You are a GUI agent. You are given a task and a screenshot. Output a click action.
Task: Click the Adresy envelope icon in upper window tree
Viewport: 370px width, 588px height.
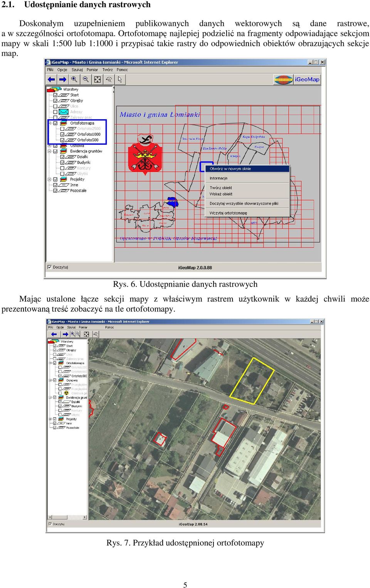[x=63, y=112]
